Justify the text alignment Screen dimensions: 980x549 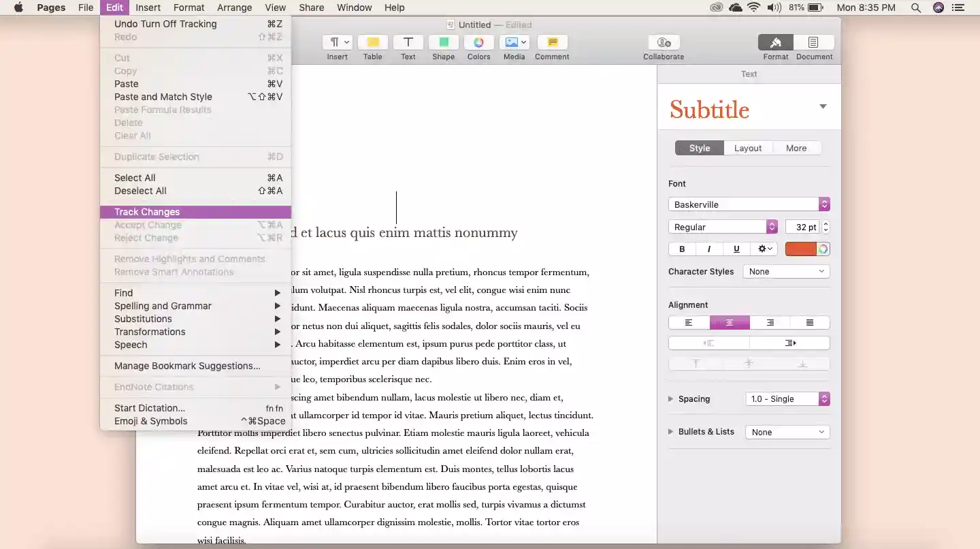click(810, 323)
